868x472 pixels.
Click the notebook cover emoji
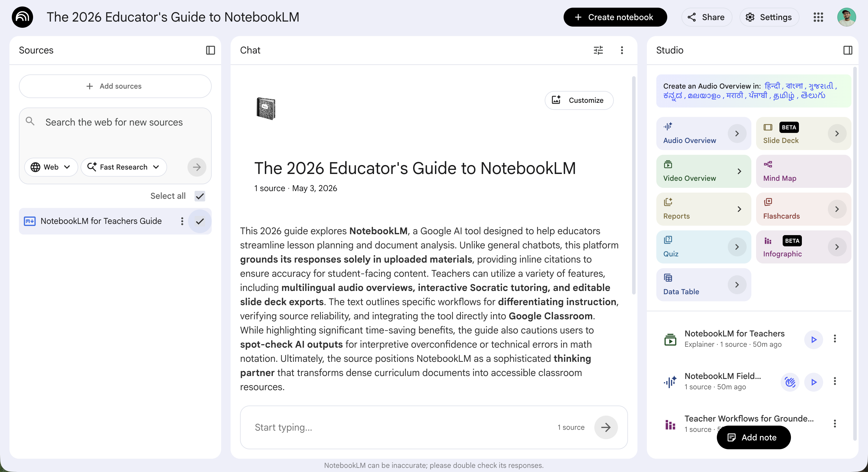point(266,109)
